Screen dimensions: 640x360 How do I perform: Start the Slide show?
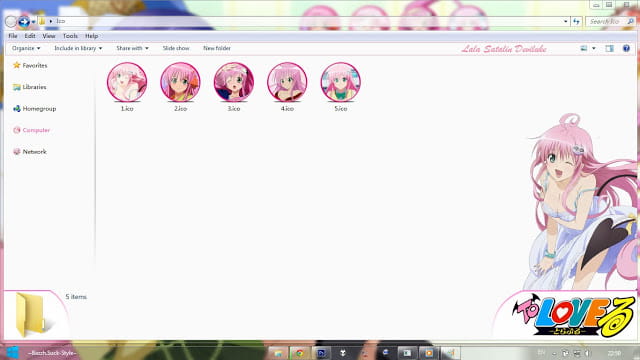click(176, 48)
